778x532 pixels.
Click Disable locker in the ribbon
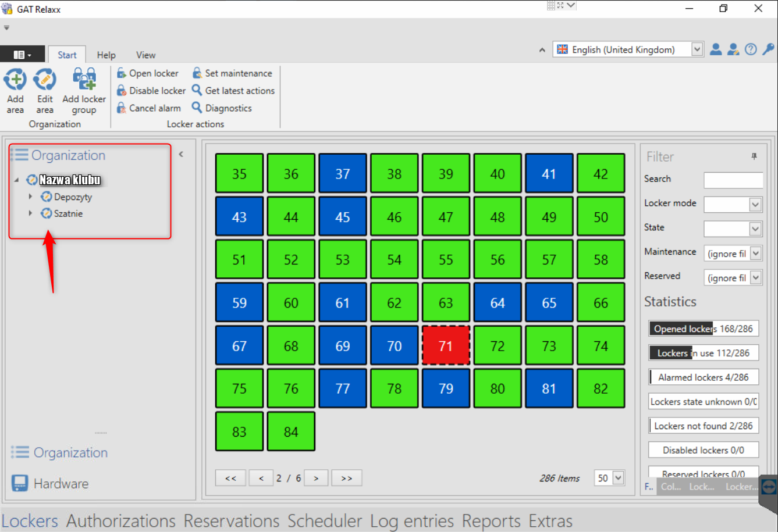151,91
